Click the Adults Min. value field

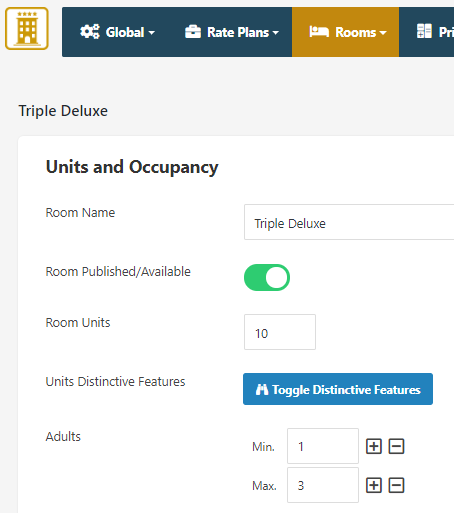(323, 446)
